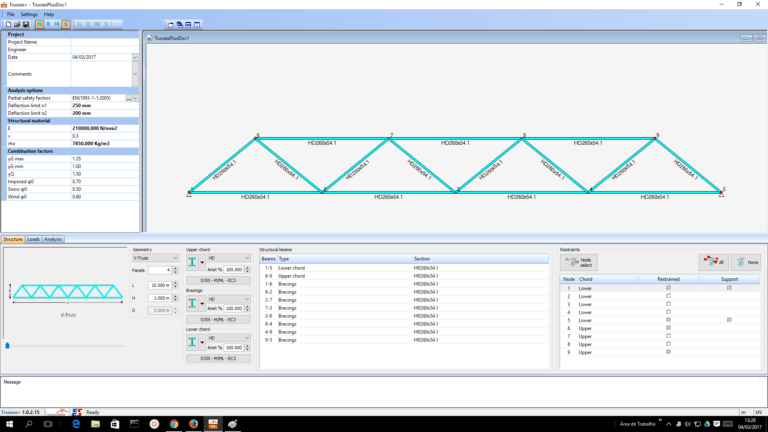
Task: Expand the Lower chord section shape arrow
Action: pyautogui.click(x=202, y=343)
